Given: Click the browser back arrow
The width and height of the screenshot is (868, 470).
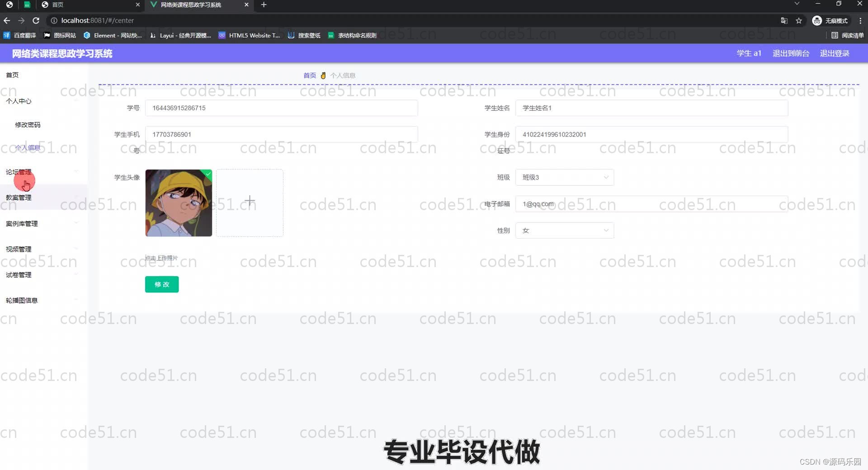Looking at the screenshot, I should tap(7, 20).
